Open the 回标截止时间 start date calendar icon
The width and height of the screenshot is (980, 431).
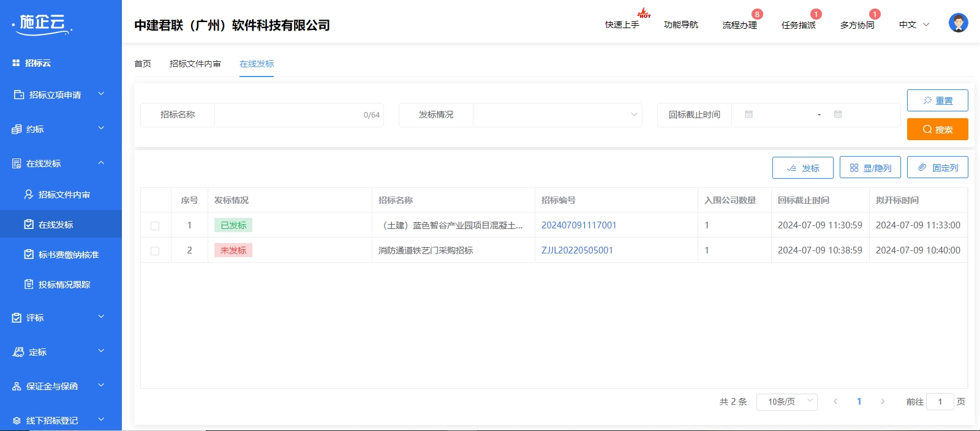point(748,114)
